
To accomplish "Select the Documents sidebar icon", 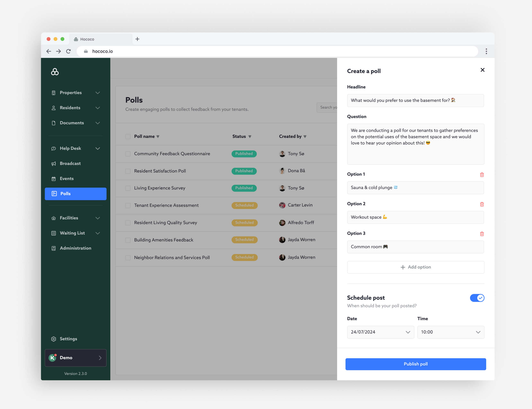I will (54, 123).
